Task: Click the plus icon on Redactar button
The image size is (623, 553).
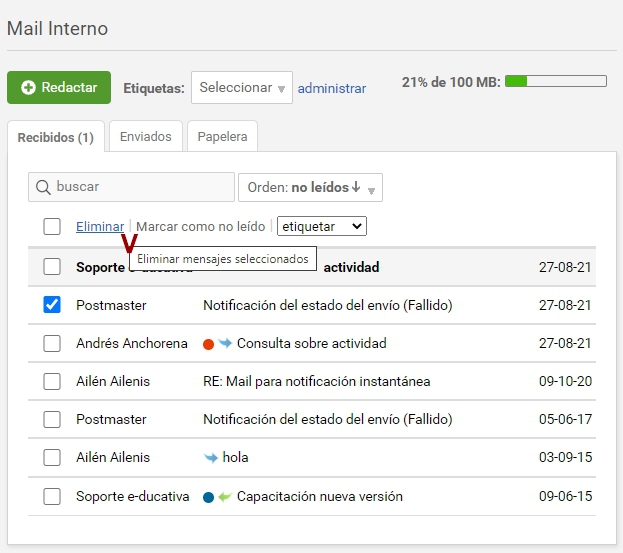Action: point(27,88)
